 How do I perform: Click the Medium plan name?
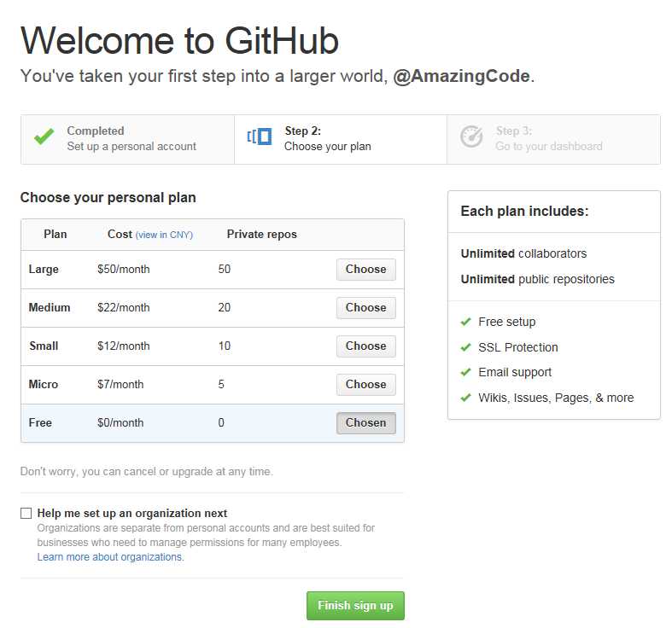50,307
